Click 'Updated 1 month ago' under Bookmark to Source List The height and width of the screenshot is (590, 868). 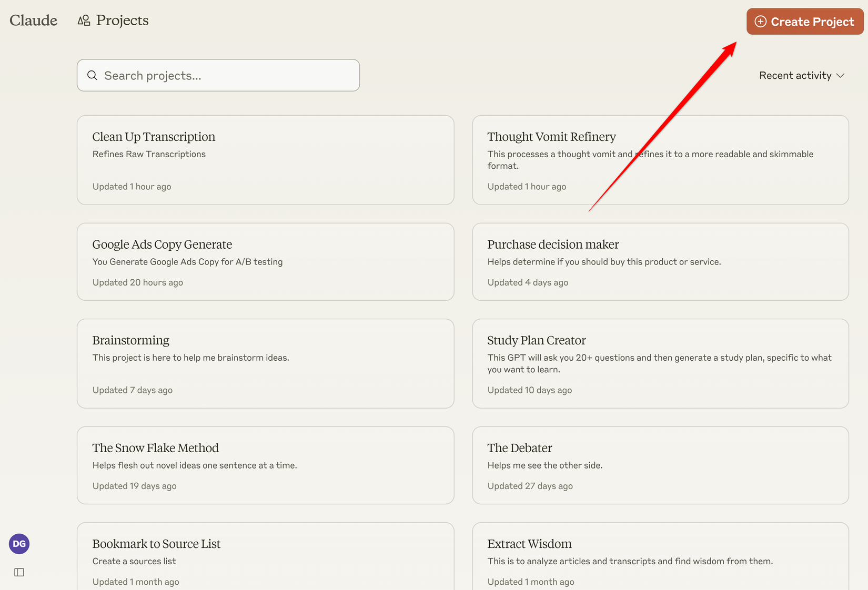click(x=136, y=582)
